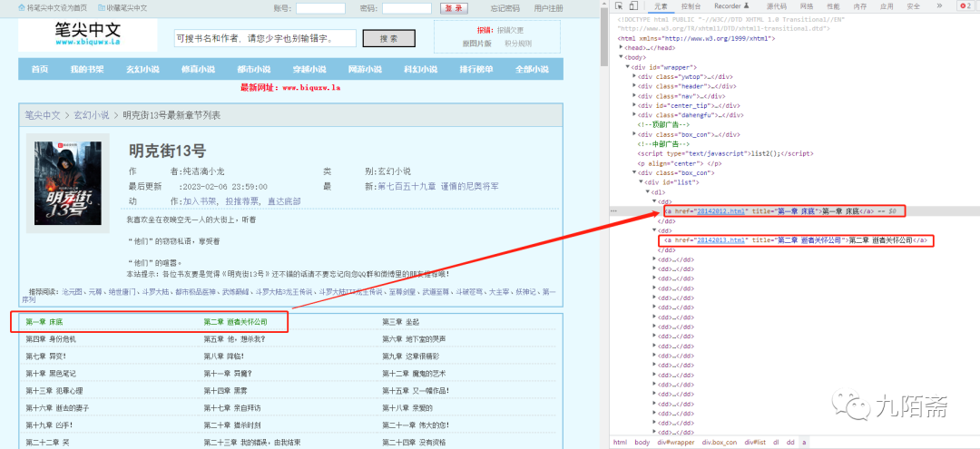This screenshot has width=980, height=449.
Task: Switch to the 内存 Memory tab
Action: pyautogui.click(x=860, y=6)
